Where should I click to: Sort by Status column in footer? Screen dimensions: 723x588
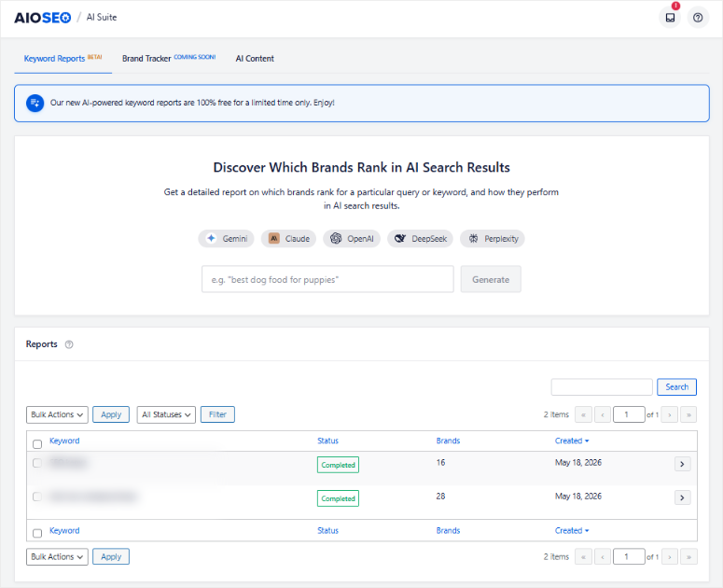[x=327, y=531]
